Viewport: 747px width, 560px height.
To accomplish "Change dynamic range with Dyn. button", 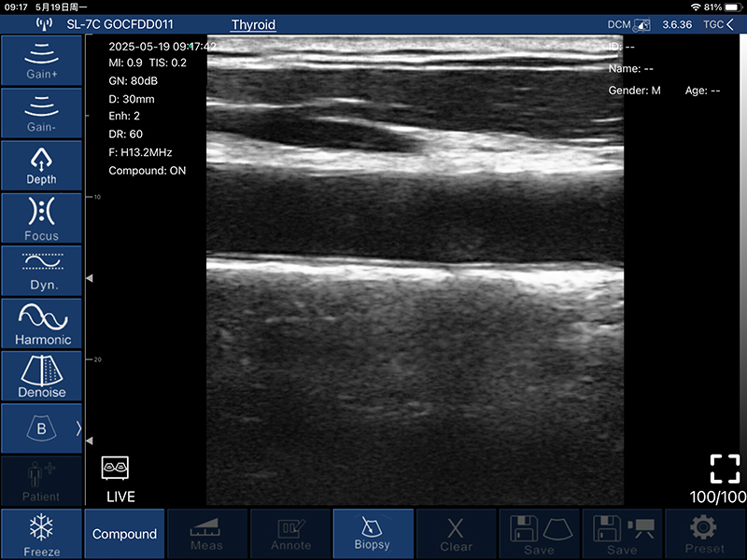I will click(41, 271).
